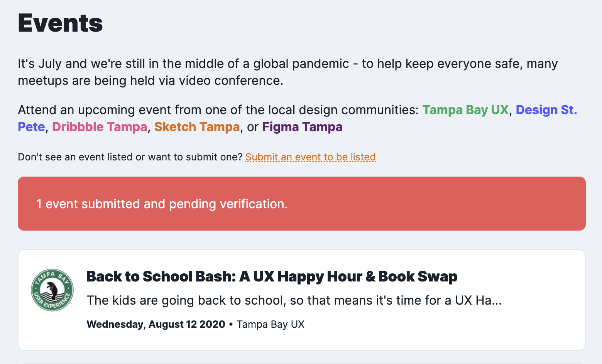Click the Tampa Bay UX organizer name beside the date
The height and width of the screenshot is (364, 602).
click(x=271, y=324)
